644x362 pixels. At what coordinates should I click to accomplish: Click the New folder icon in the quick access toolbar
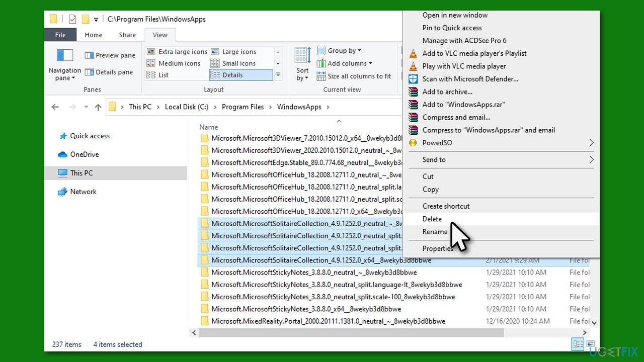click(x=86, y=19)
